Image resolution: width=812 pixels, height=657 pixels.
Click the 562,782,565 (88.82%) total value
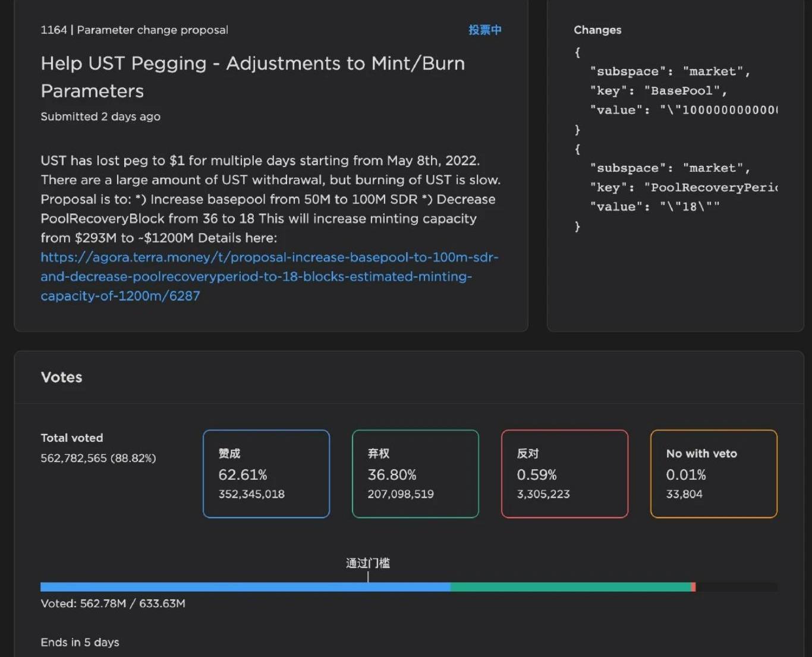click(98, 458)
